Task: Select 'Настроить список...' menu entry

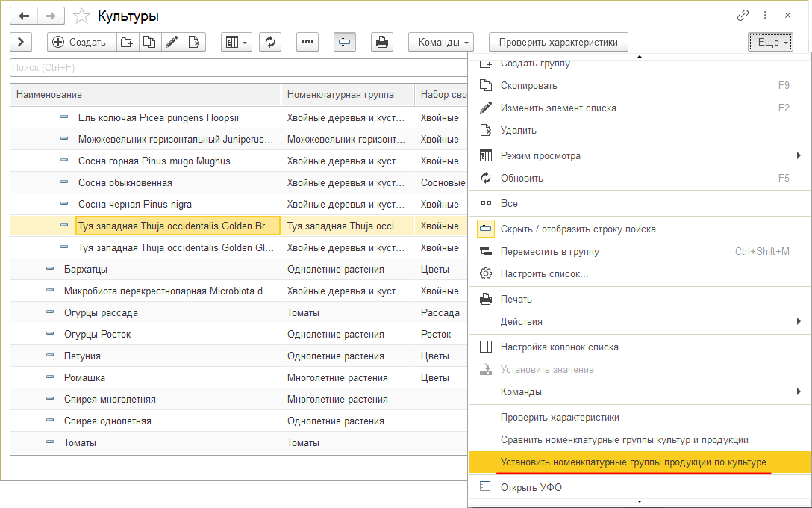Action: (544, 273)
